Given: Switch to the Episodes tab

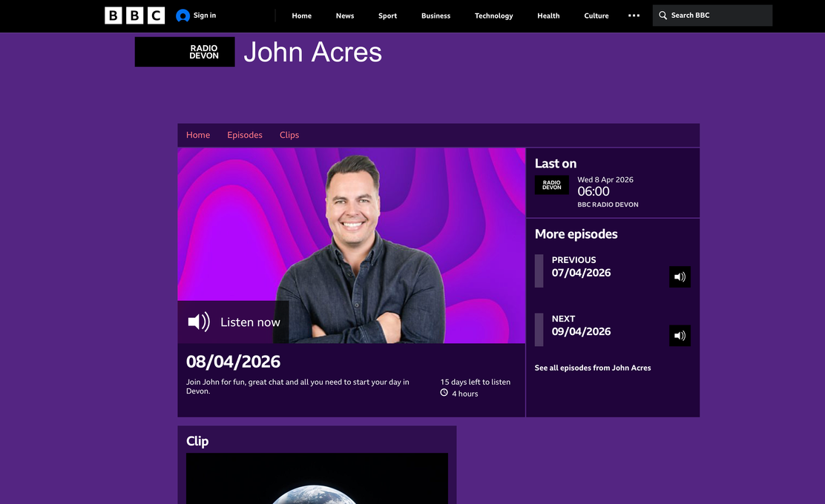Looking at the screenshot, I should (x=245, y=135).
